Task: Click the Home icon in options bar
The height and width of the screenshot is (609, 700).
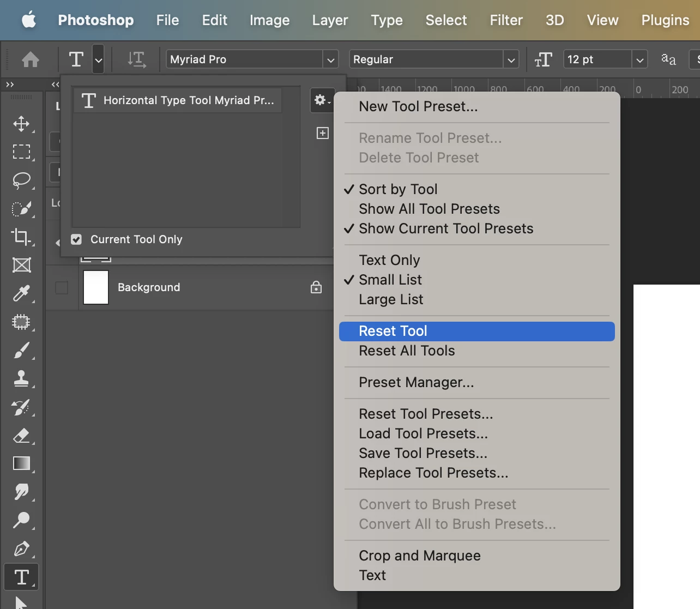Action: pyautogui.click(x=31, y=59)
